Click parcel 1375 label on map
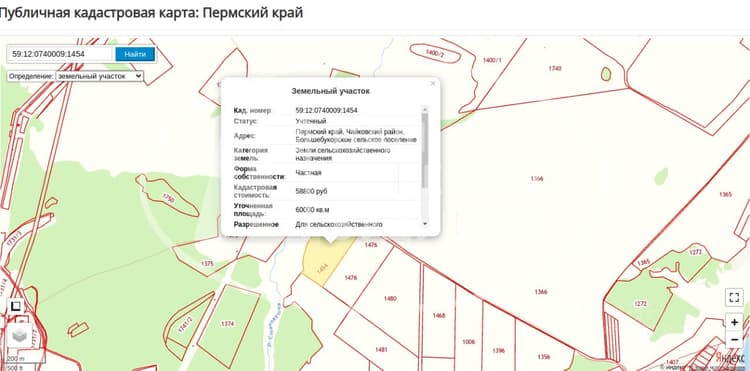Image resolution: width=750 pixels, height=371 pixels. [208, 263]
